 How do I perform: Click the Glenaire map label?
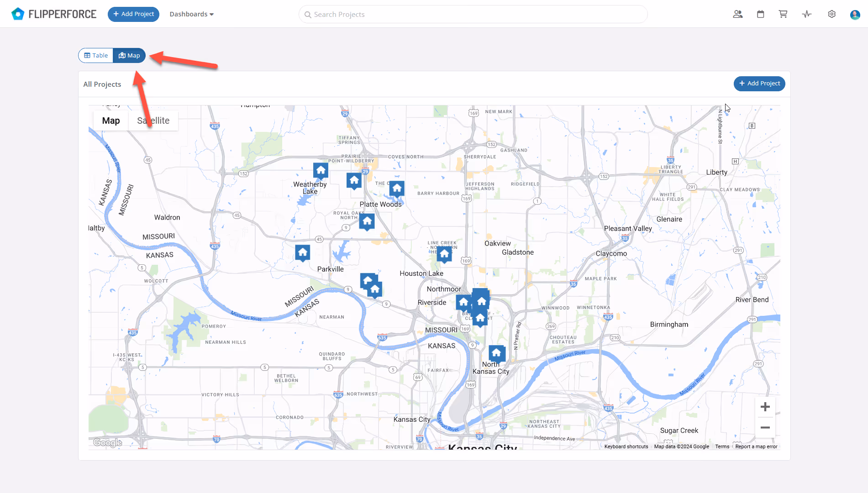click(x=669, y=220)
